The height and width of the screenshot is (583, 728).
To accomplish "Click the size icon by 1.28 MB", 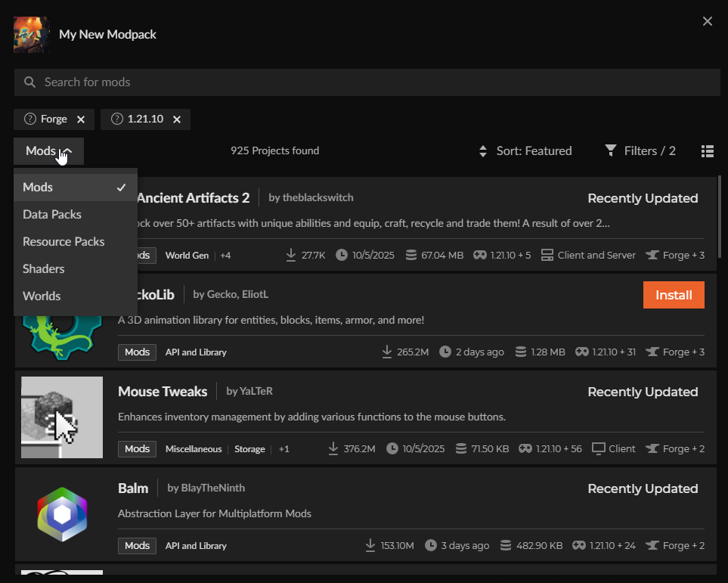I will pos(520,352).
